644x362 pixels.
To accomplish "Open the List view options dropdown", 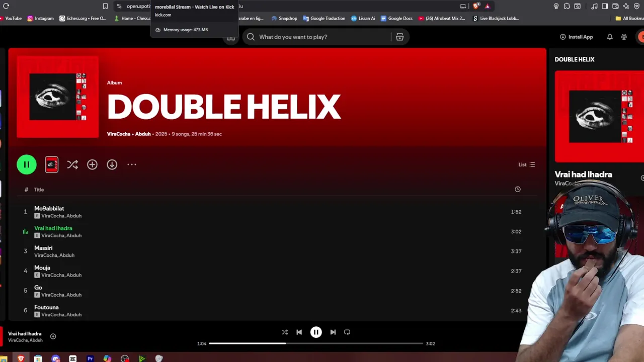I will coord(527,164).
